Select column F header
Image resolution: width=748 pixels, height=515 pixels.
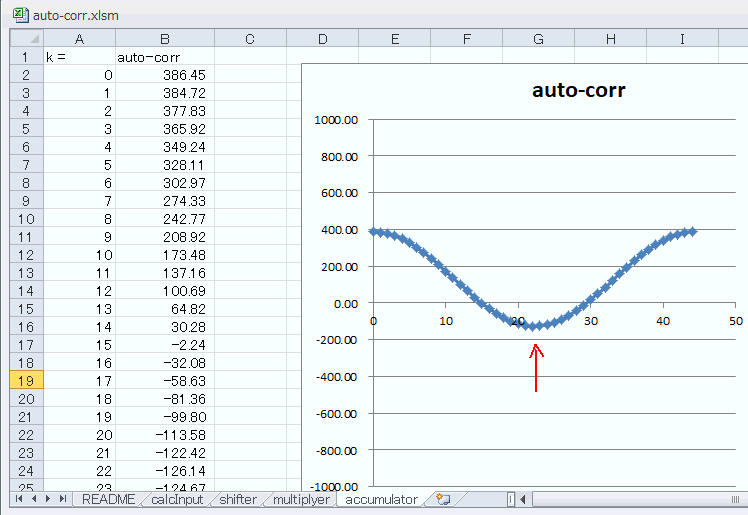point(467,38)
